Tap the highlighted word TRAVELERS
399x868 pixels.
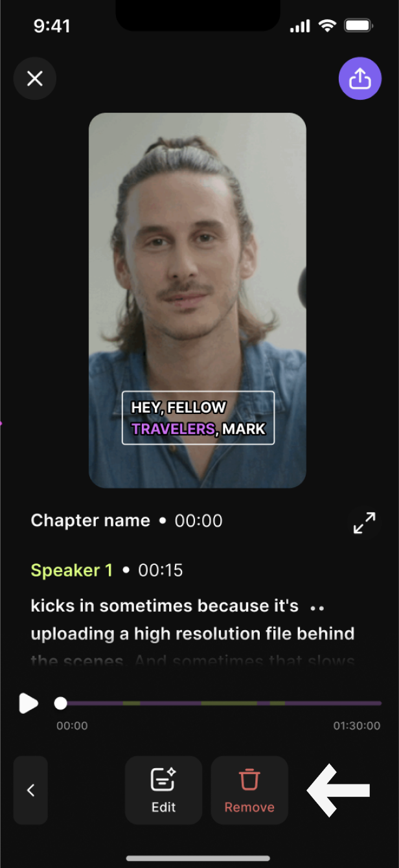(173, 429)
